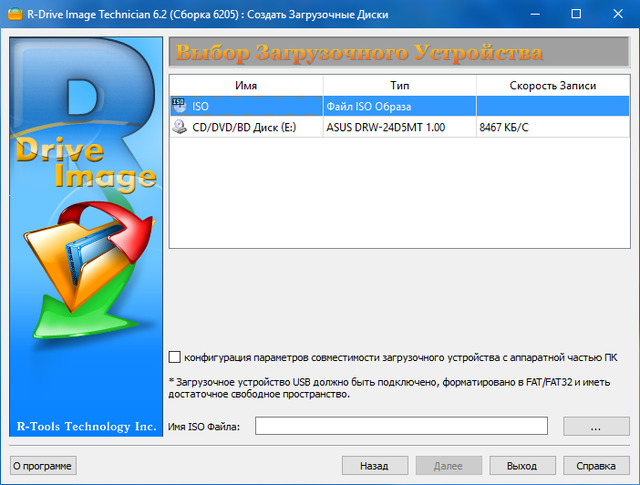Go back with the Назад button
This screenshot has width=640, height=485.
tap(375, 466)
